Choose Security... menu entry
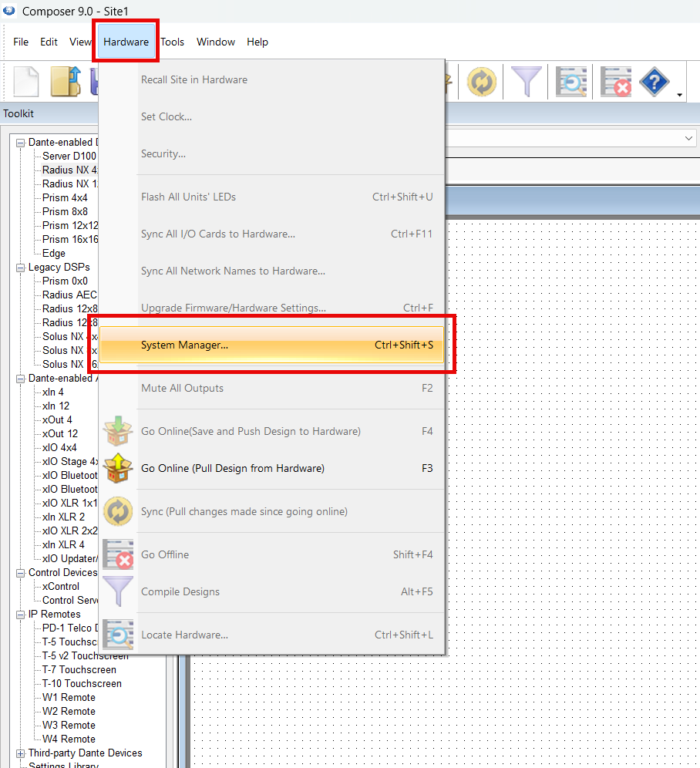This screenshot has height=768, width=700. coord(272,153)
